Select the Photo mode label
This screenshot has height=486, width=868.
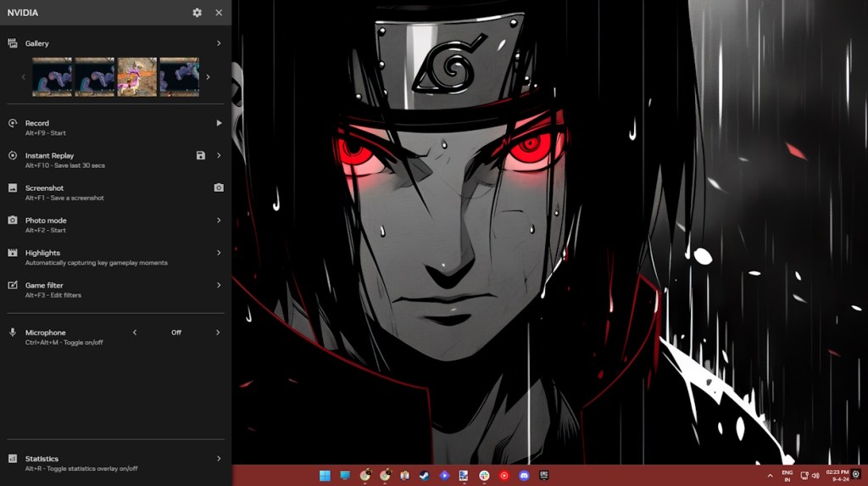[x=46, y=220]
